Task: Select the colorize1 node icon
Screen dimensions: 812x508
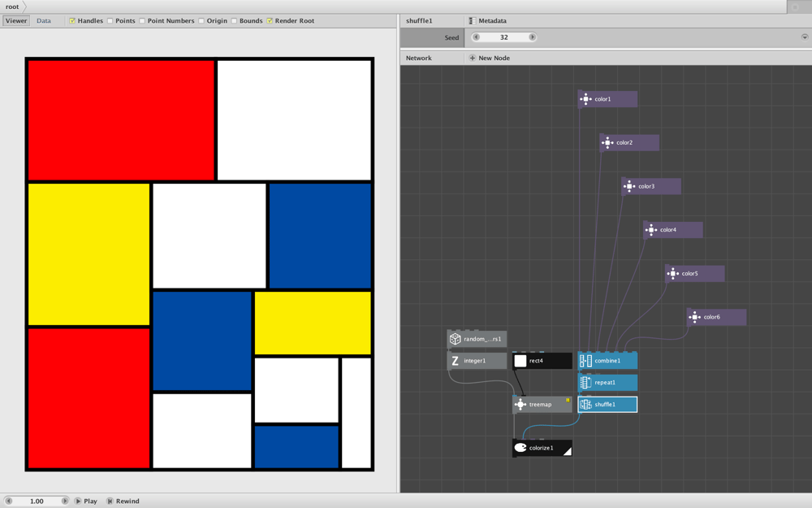Action: tap(520, 448)
